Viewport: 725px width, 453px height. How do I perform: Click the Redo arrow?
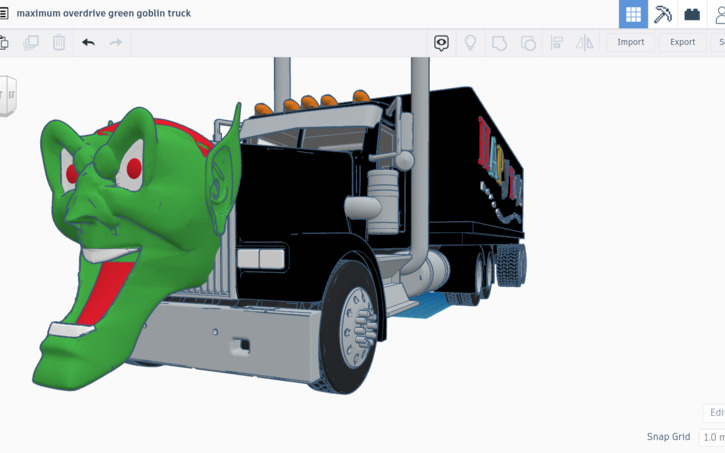[116, 43]
